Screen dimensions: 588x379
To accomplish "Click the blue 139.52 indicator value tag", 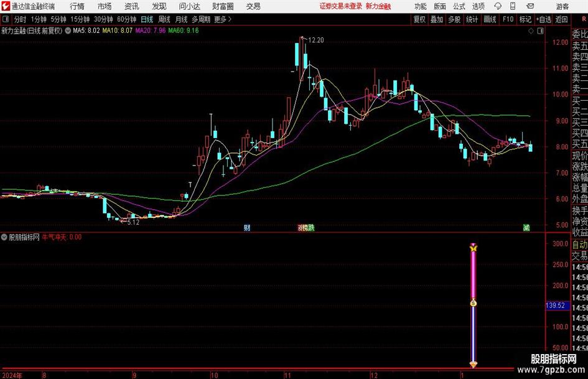I will point(556,306).
